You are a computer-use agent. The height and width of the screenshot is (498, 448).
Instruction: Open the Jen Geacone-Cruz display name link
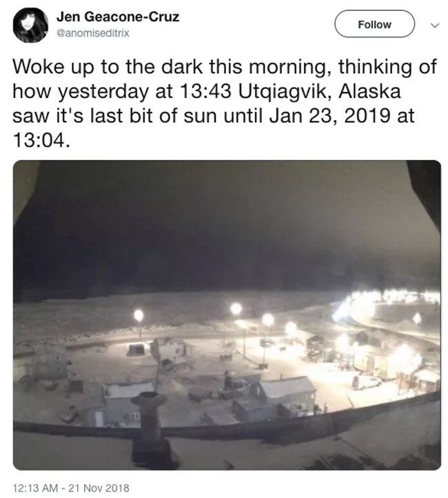pyautogui.click(x=118, y=17)
